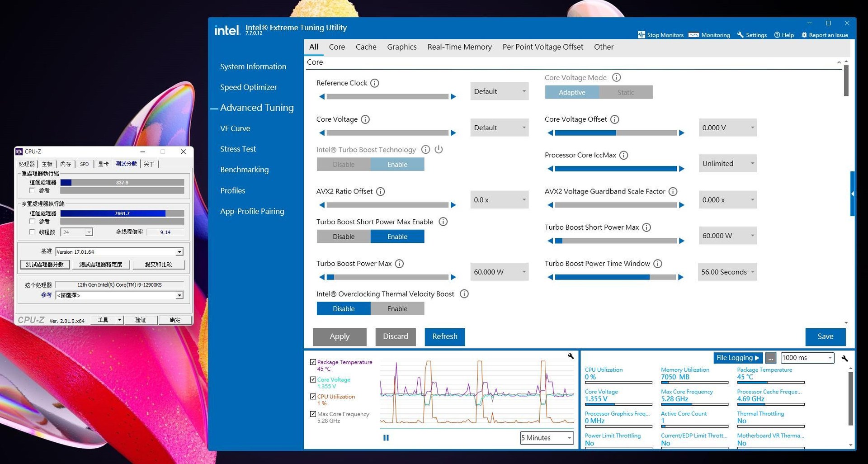This screenshot has width=868, height=464.
Task: Click the Report an Issue icon
Action: [804, 35]
